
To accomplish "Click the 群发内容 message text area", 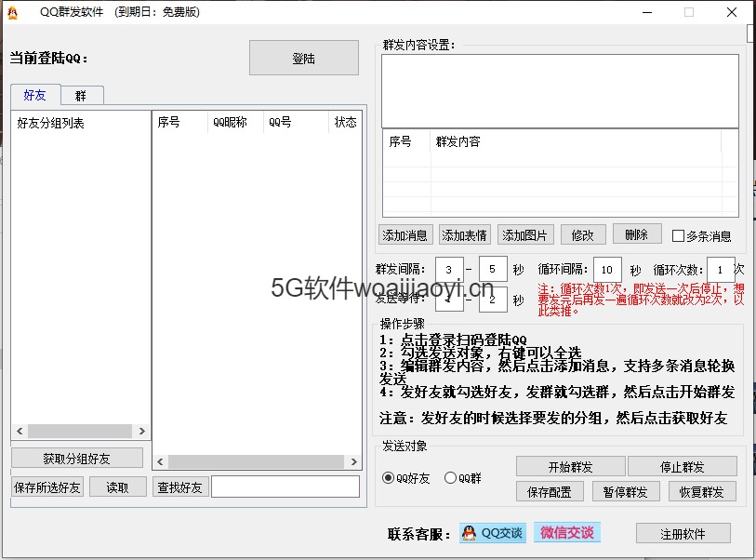I will pyautogui.click(x=560, y=91).
